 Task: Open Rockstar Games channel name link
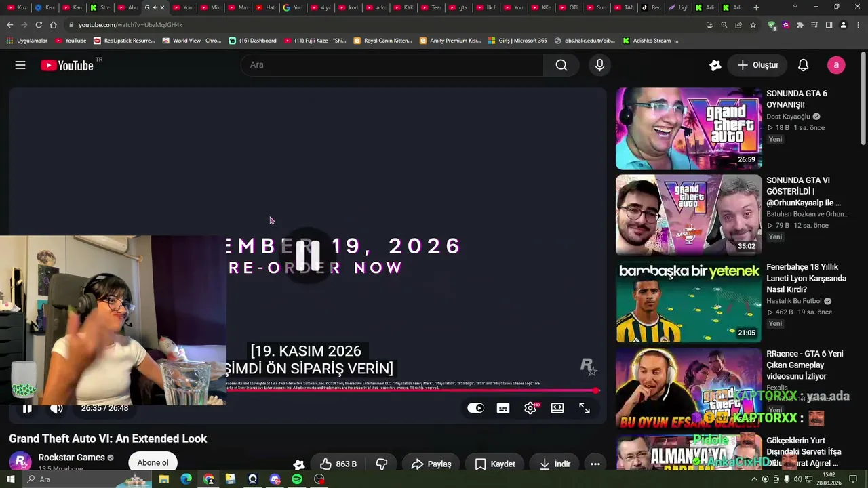pyautogui.click(x=71, y=457)
